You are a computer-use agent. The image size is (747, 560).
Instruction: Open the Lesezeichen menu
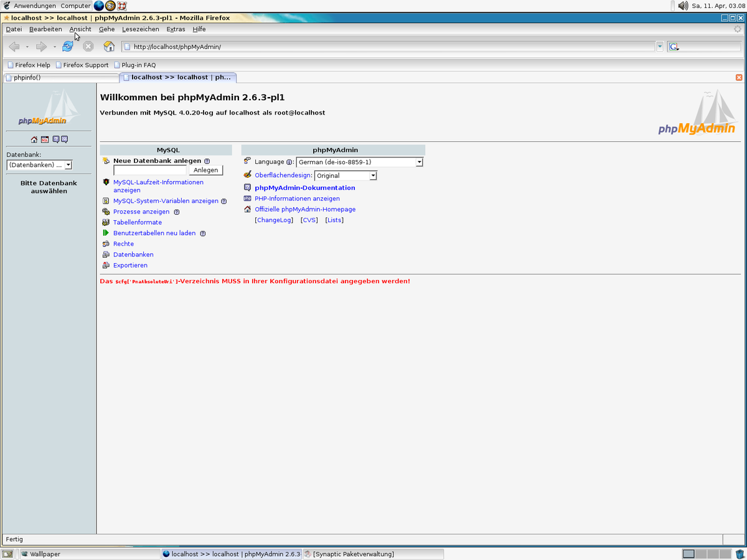(x=141, y=29)
